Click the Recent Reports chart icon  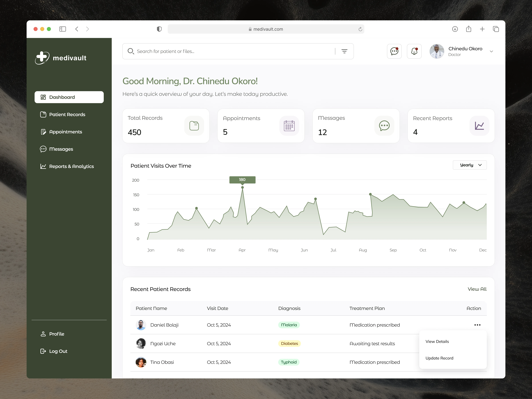pos(479,126)
